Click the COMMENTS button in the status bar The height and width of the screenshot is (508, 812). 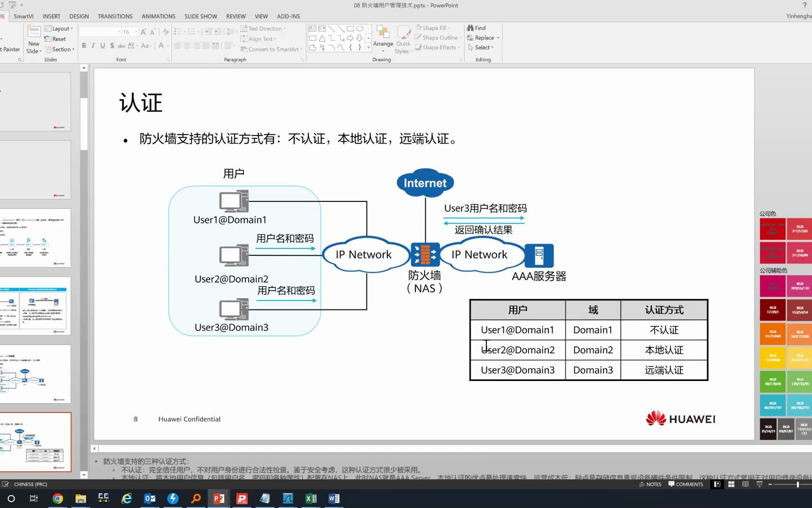[x=686, y=484]
